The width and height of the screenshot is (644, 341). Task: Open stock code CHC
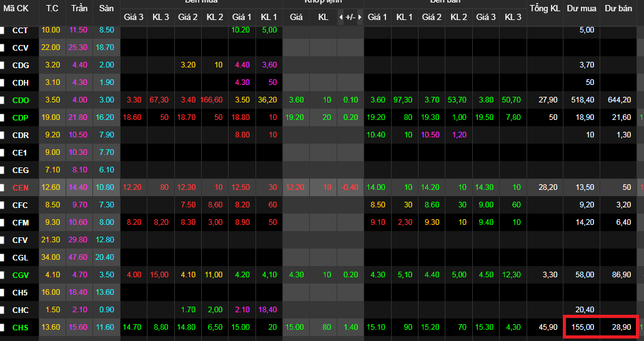point(21,310)
